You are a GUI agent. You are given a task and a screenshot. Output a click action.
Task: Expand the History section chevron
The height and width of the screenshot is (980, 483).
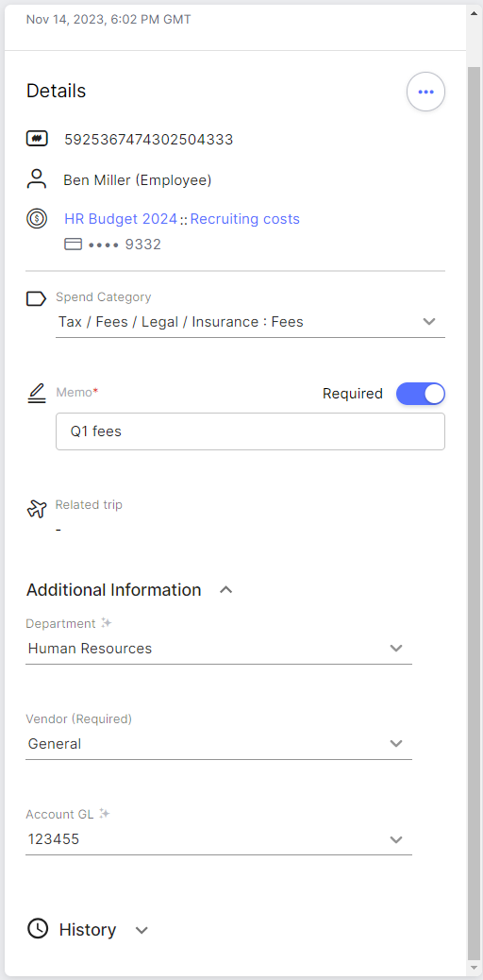click(142, 930)
